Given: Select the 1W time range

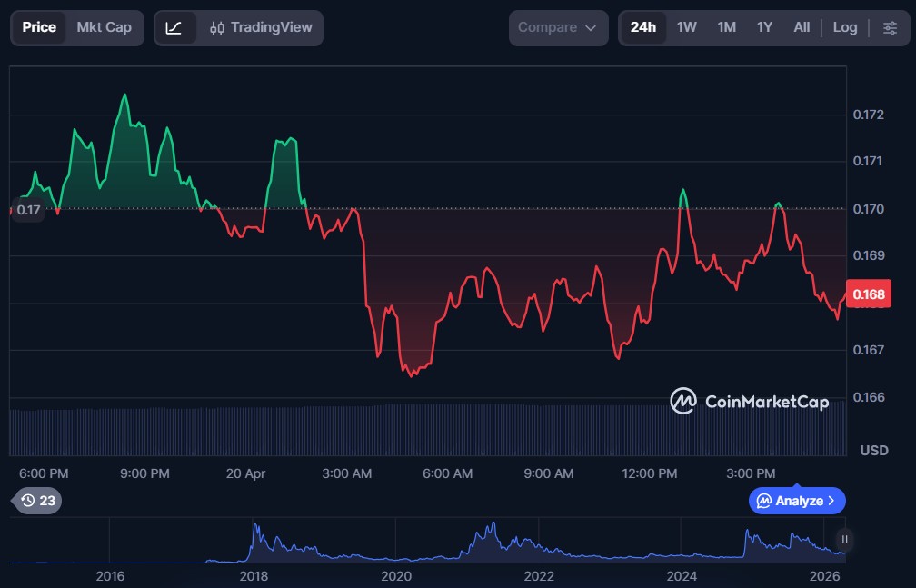Looking at the screenshot, I should point(687,27).
